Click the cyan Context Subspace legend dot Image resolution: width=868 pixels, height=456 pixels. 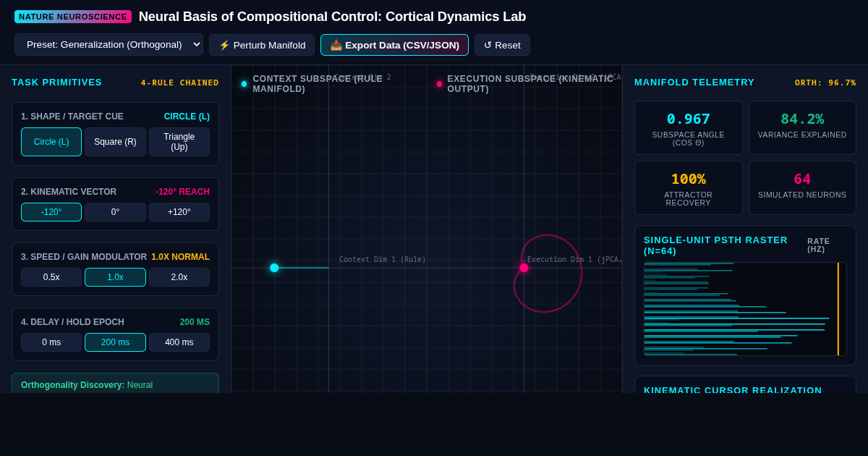(x=244, y=84)
